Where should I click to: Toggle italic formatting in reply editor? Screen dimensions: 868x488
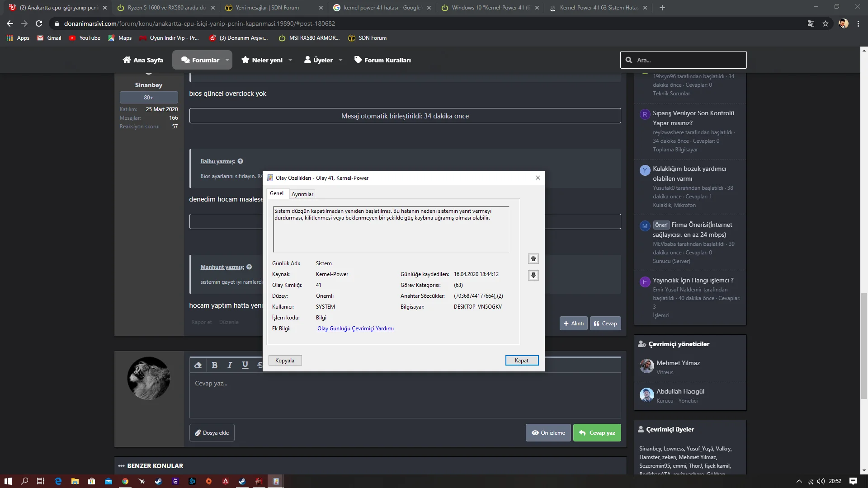(230, 365)
